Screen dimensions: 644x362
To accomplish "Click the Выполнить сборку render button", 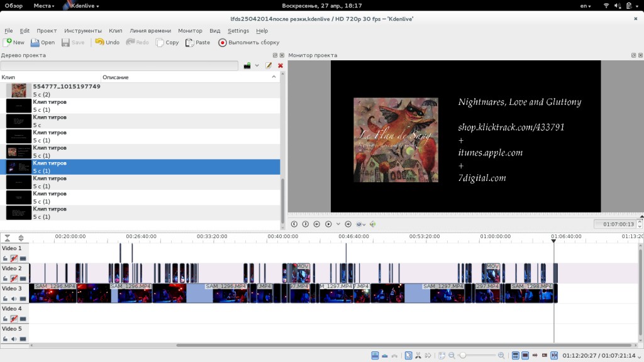I will tap(248, 42).
